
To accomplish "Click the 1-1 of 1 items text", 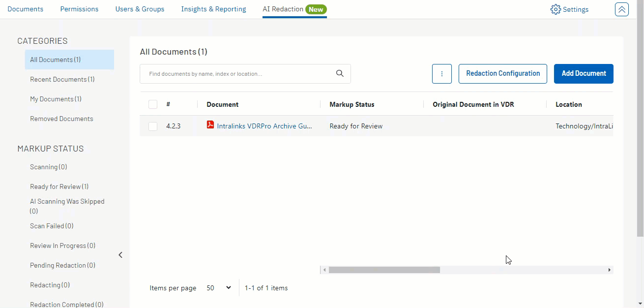I will (x=266, y=288).
